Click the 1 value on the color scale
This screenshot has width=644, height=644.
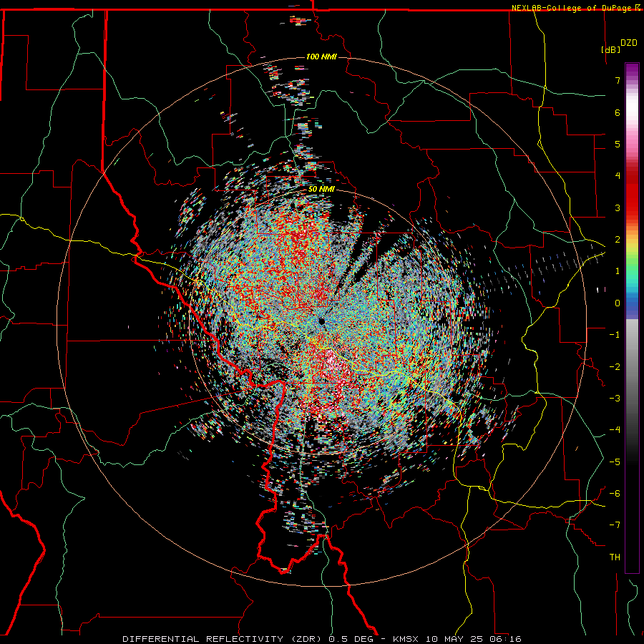[x=618, y=271]
